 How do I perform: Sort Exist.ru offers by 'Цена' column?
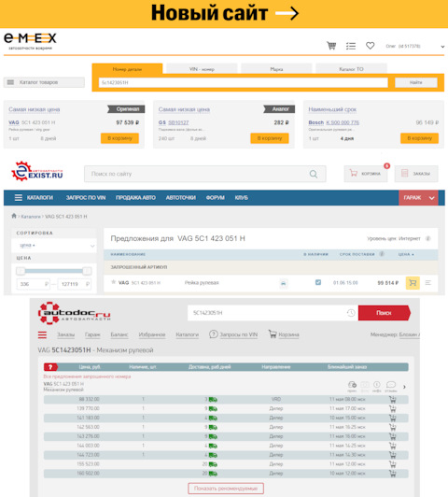coord(406,254)
